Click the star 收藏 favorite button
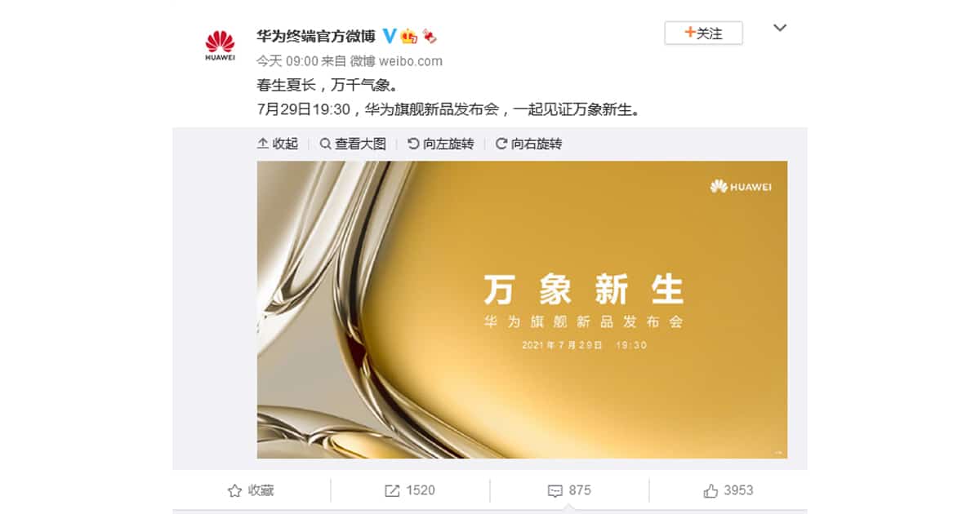The width and height of the screenshot is (980, 514). tap(251, 490)
